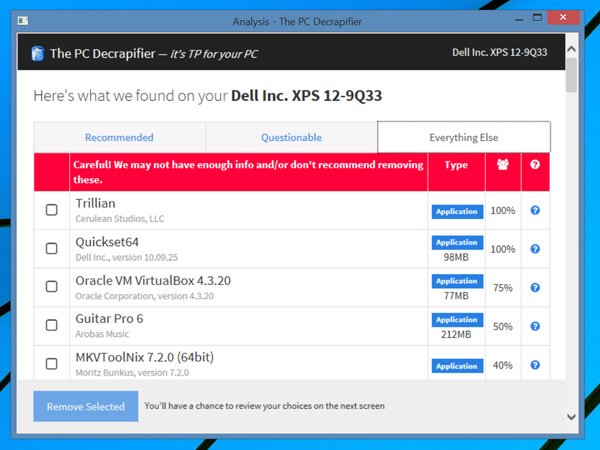The height and width of the screenshot is (450, 600).
Task: Click the 40% value for MKVToolNix
Action: click(x=502, y=365)
